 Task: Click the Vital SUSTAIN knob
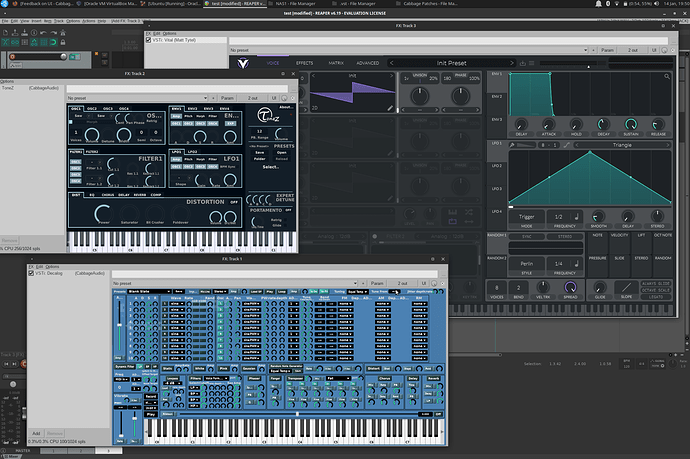(631, 125)
